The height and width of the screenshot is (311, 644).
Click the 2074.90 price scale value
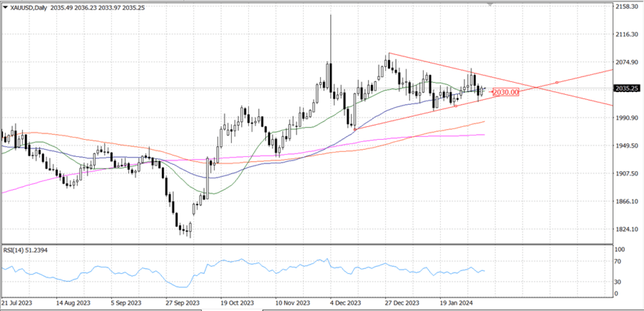[x=627, y=62]
